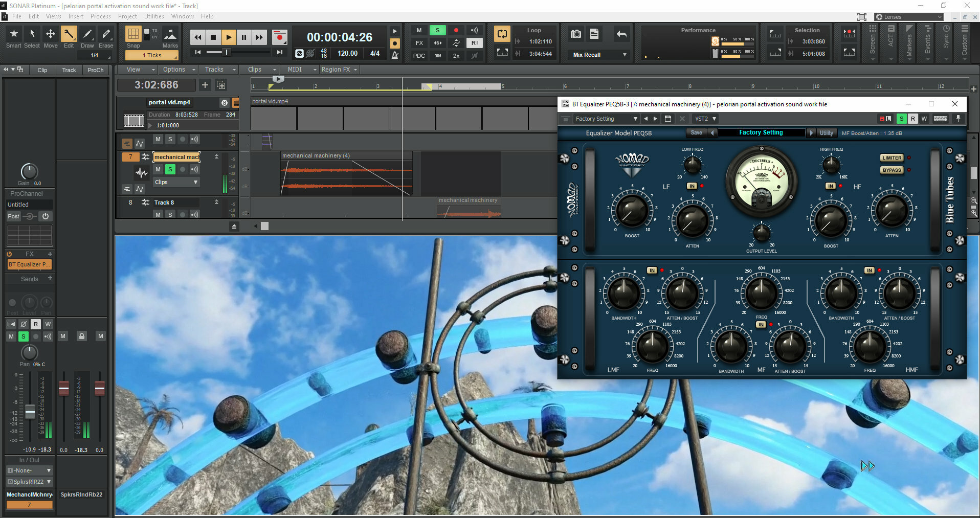Screen dimensions: 980x518
Task: Open the Tracks menu in track view
Action: tap(220, 70)
